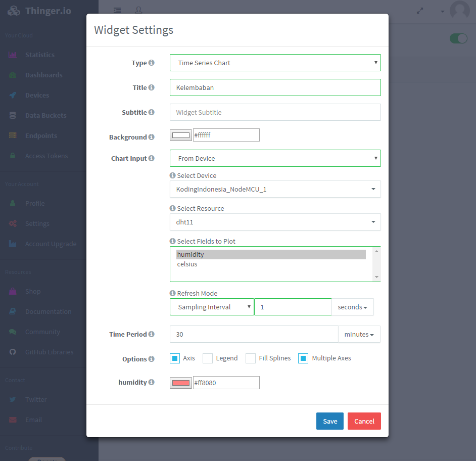Click the Shop bag icon in sidebar
Screen dimensions: 476x461
[13, 291]
